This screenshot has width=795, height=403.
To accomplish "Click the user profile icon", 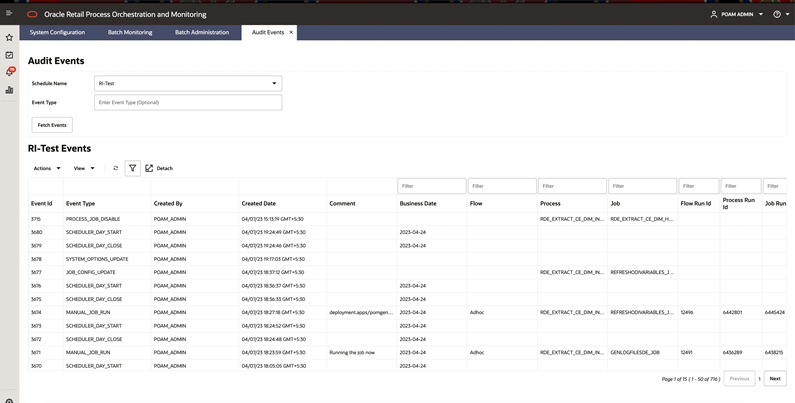I will tap(713, 14).
